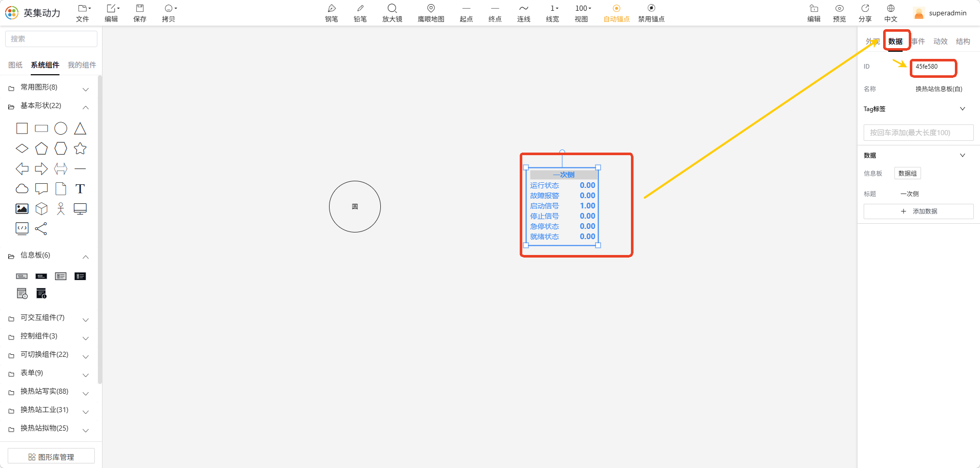
Task: Focus the 搜索 search field
Action: [x=51, y=39]
